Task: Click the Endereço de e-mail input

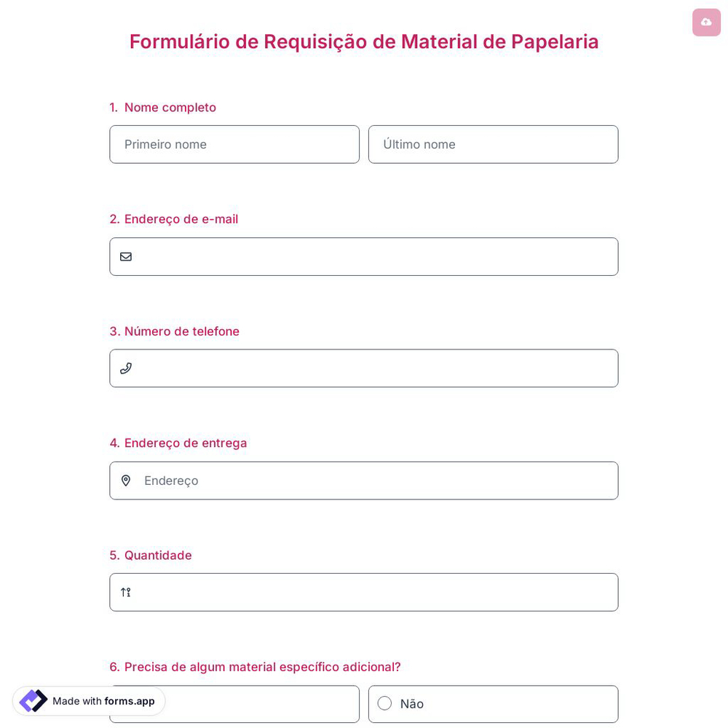Action: point(364,256)
